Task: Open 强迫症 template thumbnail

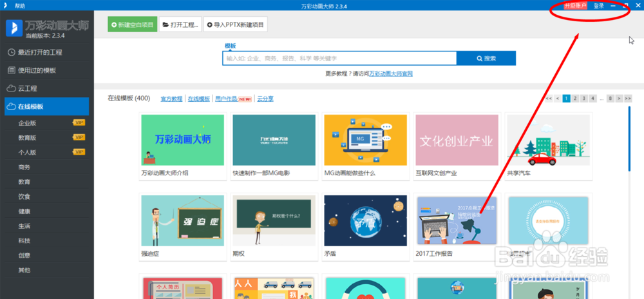Action: point(183,220)
